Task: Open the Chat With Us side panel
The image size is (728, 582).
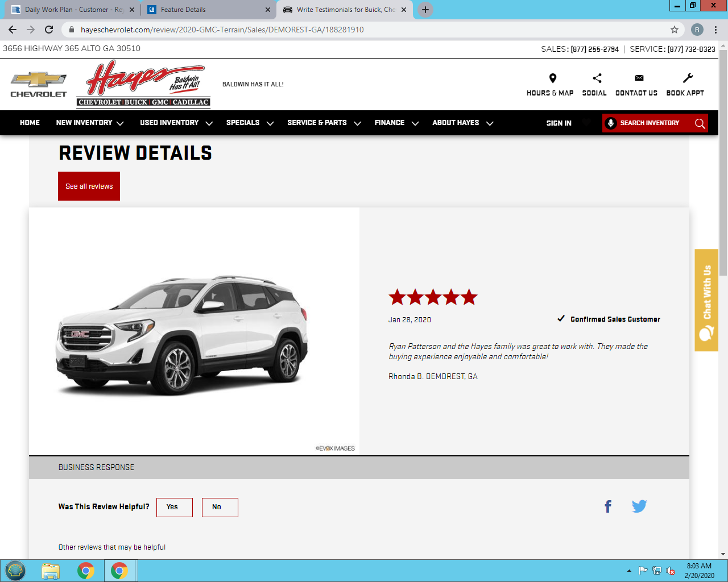Action: click(x=706, y=300)
